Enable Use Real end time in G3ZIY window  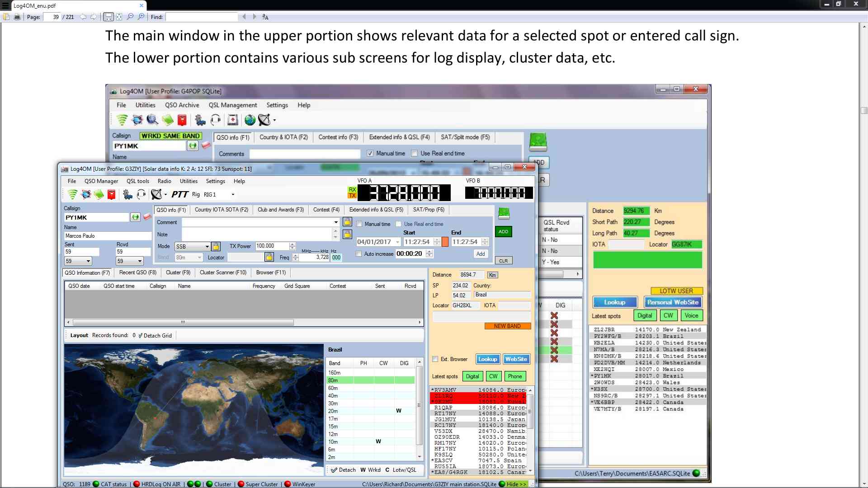[399, 224]
